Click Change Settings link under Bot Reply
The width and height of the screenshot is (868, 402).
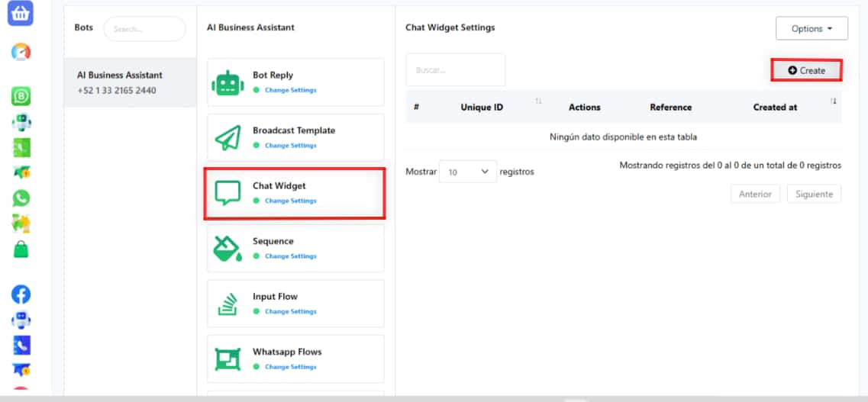[x=290, y=90]
